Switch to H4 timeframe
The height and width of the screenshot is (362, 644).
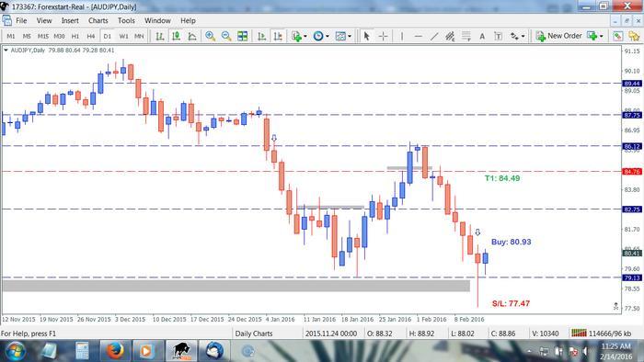click(x=91, y=36)
